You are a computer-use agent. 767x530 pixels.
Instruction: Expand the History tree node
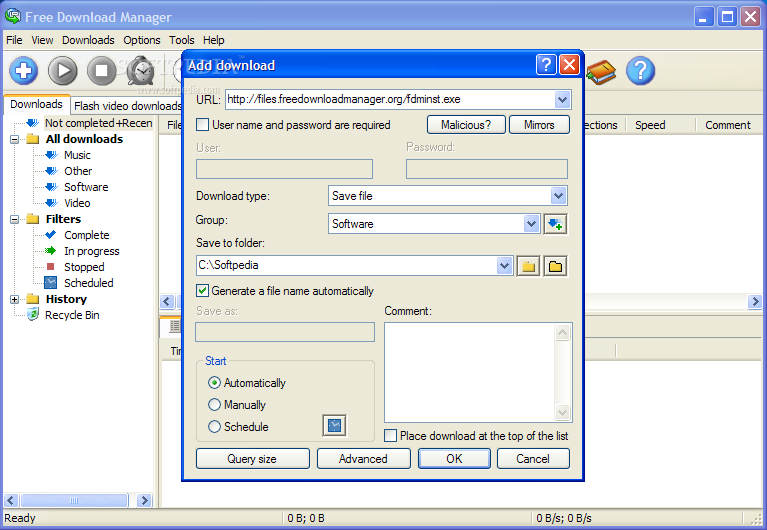[15, 299]
